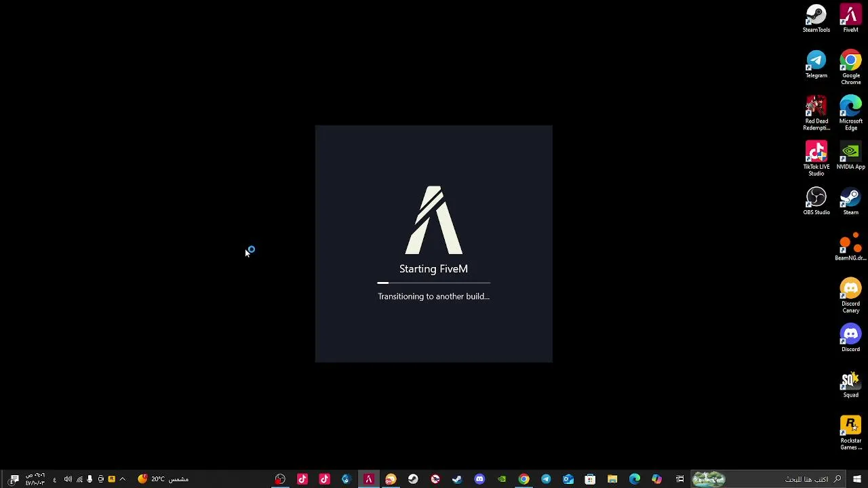Select the Discord icon in the taskbar

pyautogui.click(x=479, y=479)
